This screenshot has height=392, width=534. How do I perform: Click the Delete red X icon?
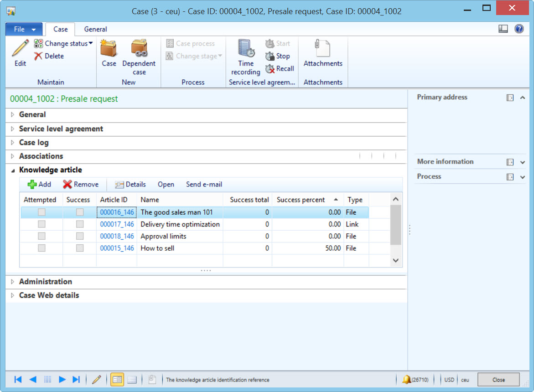click(39, 56)
